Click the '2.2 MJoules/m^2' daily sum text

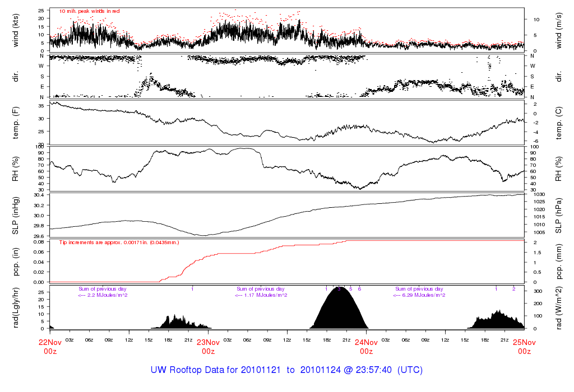coord(107,295)
